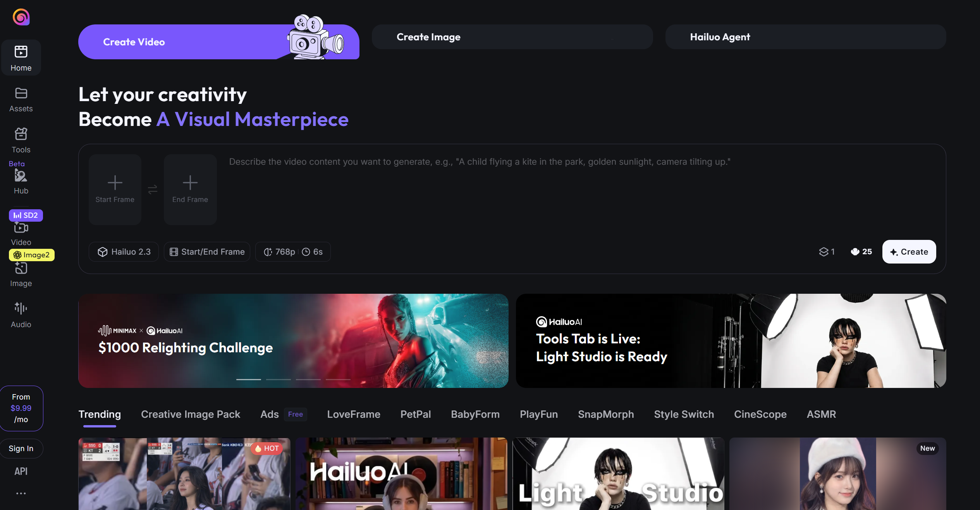Open the 768p 6s resolution and duration selector
Screen dimensions: 980x510
click(293, 252)
